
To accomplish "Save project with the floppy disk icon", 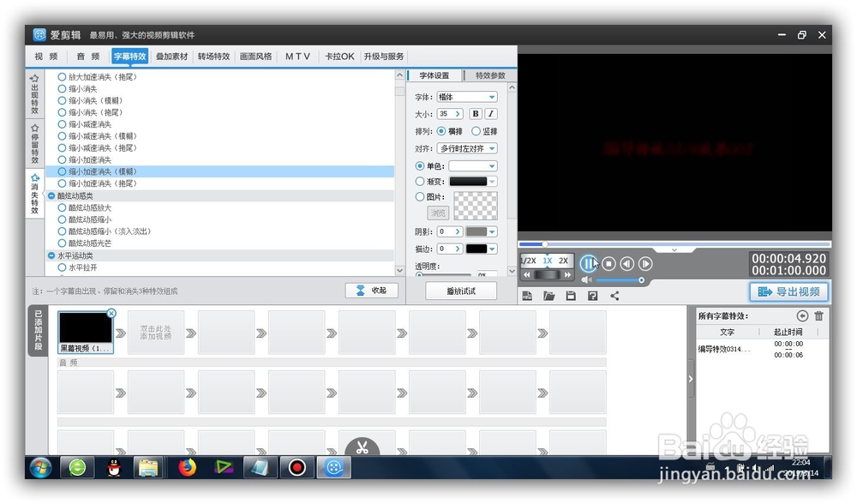I will pos(571,296).
